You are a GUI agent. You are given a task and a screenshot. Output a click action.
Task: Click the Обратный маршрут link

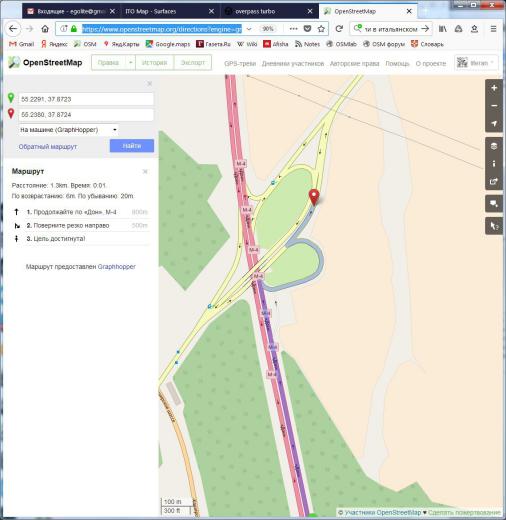coord(48,147)
